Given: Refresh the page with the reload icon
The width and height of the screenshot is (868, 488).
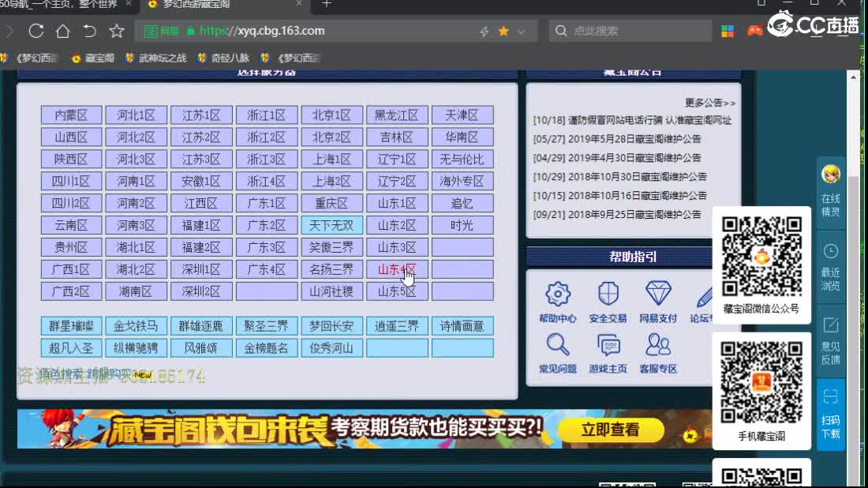Looking at the screenshot, I should (35, 32).
